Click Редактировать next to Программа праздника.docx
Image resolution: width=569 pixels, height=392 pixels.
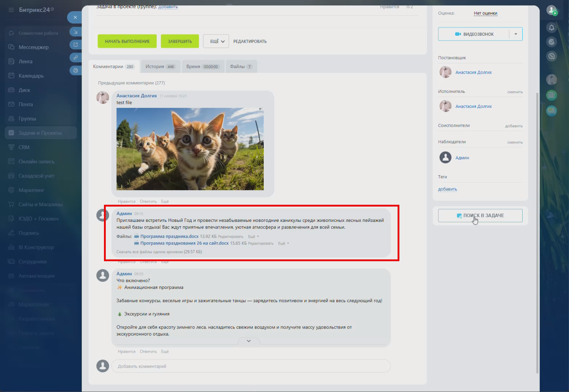231,237
